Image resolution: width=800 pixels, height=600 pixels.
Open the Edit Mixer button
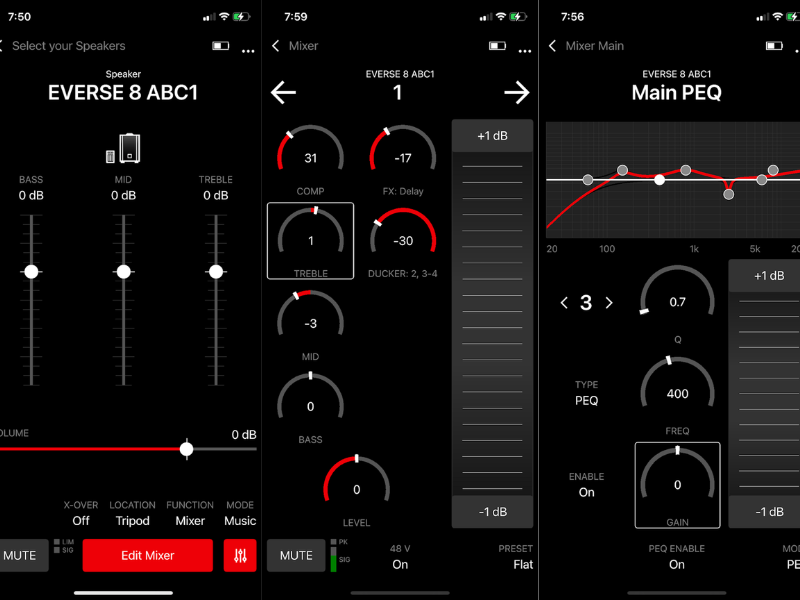click(147, 555)
